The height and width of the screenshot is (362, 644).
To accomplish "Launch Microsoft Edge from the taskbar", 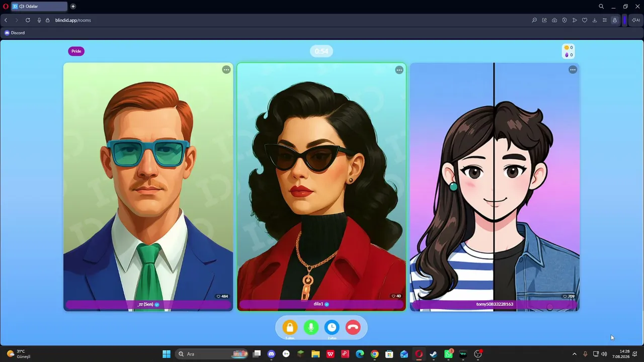I will pos(360,354).
